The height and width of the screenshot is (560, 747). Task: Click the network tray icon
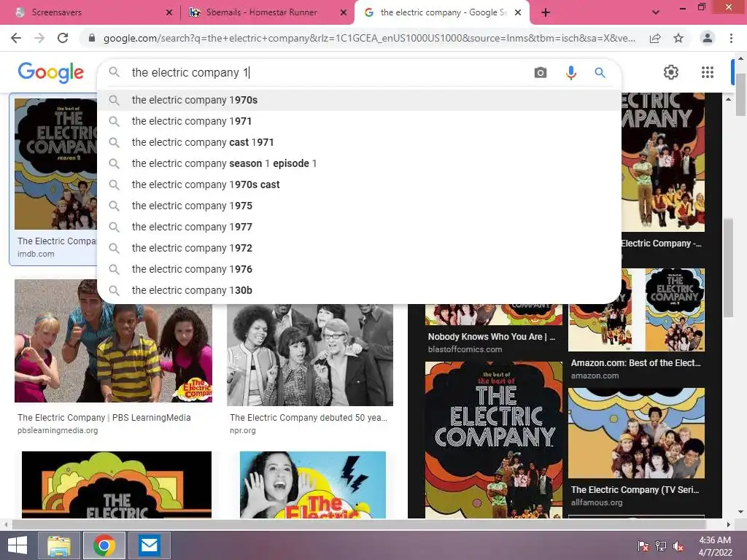(x=661, y=546)
